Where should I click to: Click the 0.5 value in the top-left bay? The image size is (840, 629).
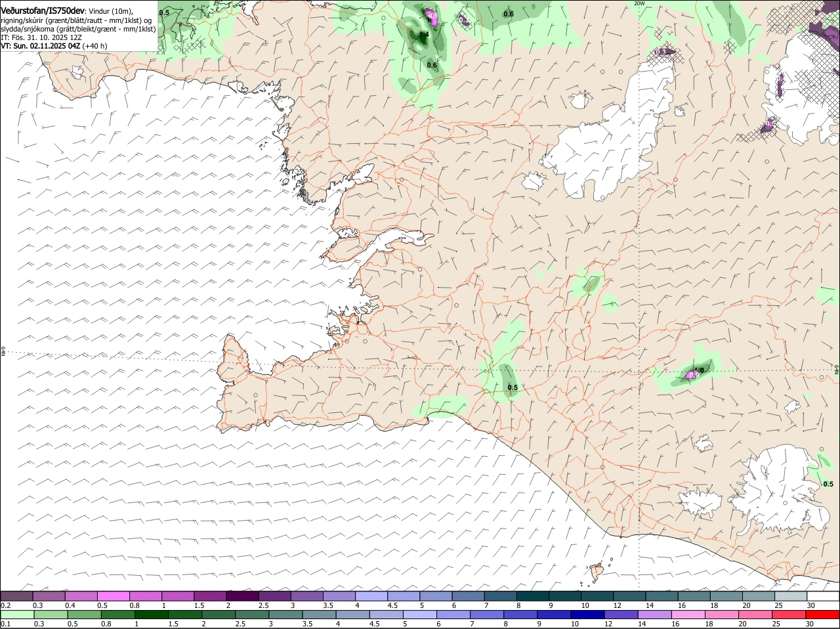click(x=164, y=12)
